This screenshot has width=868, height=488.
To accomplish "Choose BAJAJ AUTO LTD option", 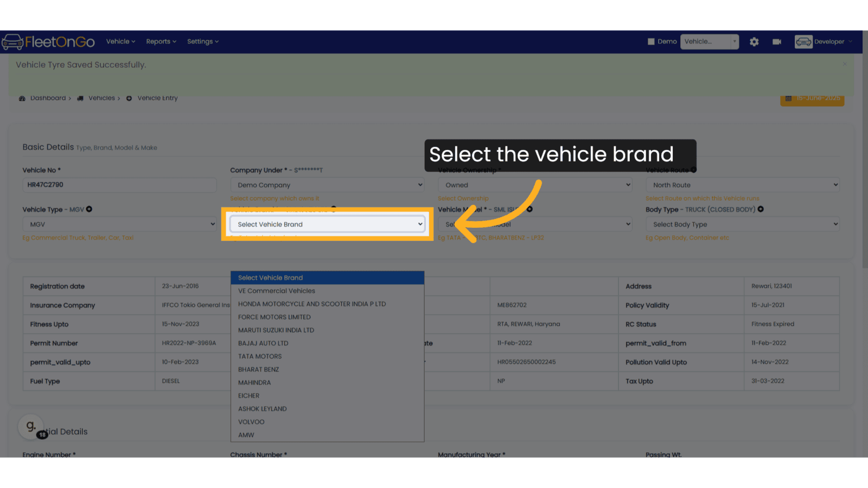I will click(x=328, y=343).
